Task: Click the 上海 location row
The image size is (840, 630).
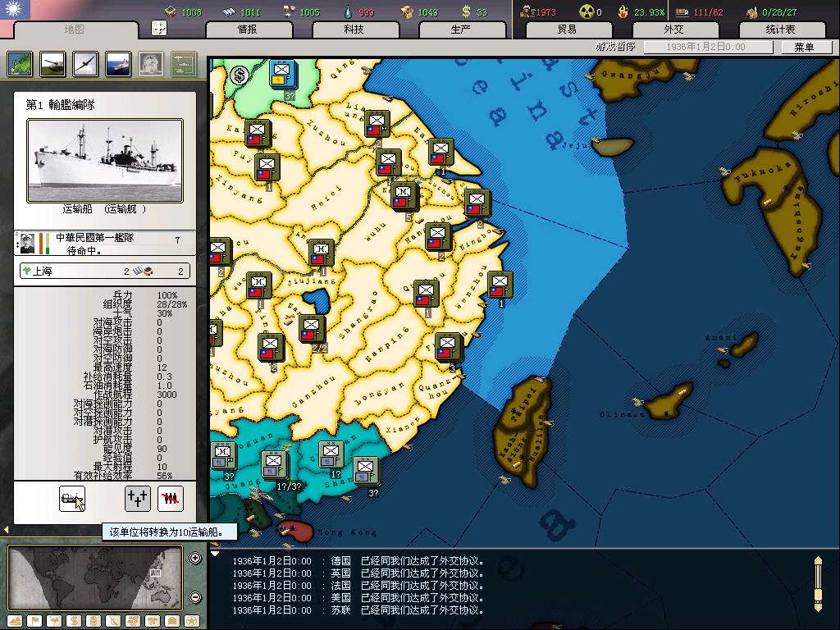Action: pos(104,271)
